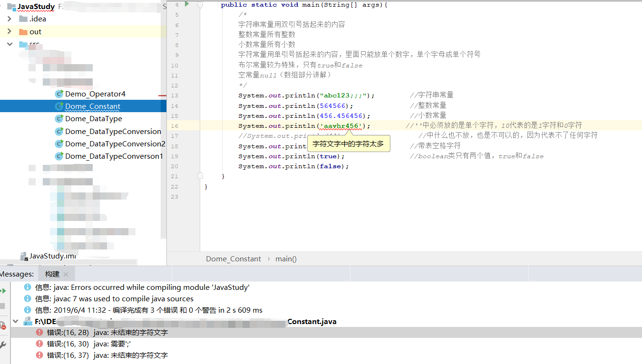The height and width of the screenshot is (364, 642).
Task: Click the rerun build green arrows icon
Action: point(3,291)
